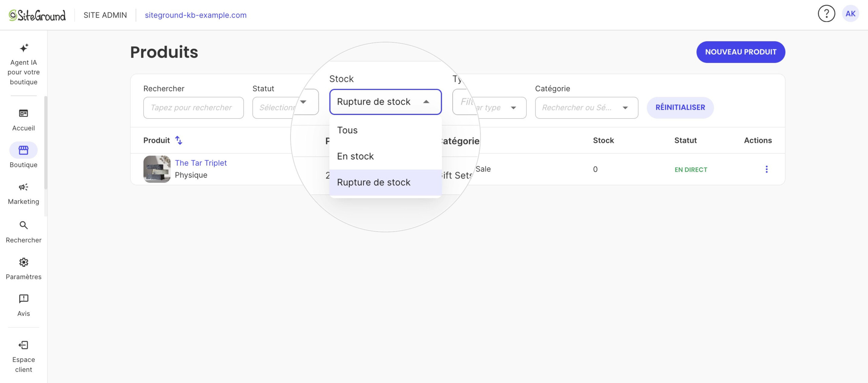Image resolution: width=868 pixels, height=383 pixels.
Task: Open the help question mark icon
Action: coord(826,14)
